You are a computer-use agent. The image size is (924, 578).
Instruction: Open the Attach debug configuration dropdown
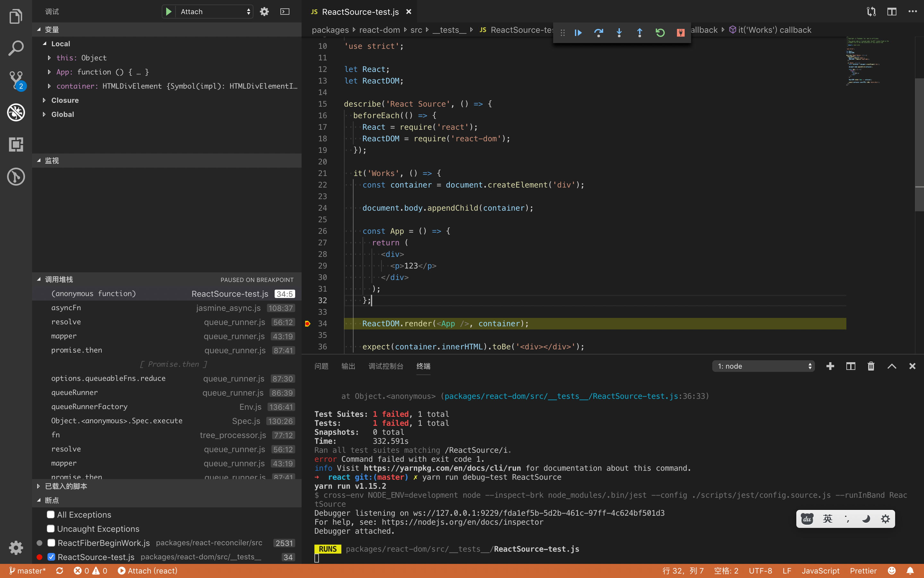click(215, 12)
